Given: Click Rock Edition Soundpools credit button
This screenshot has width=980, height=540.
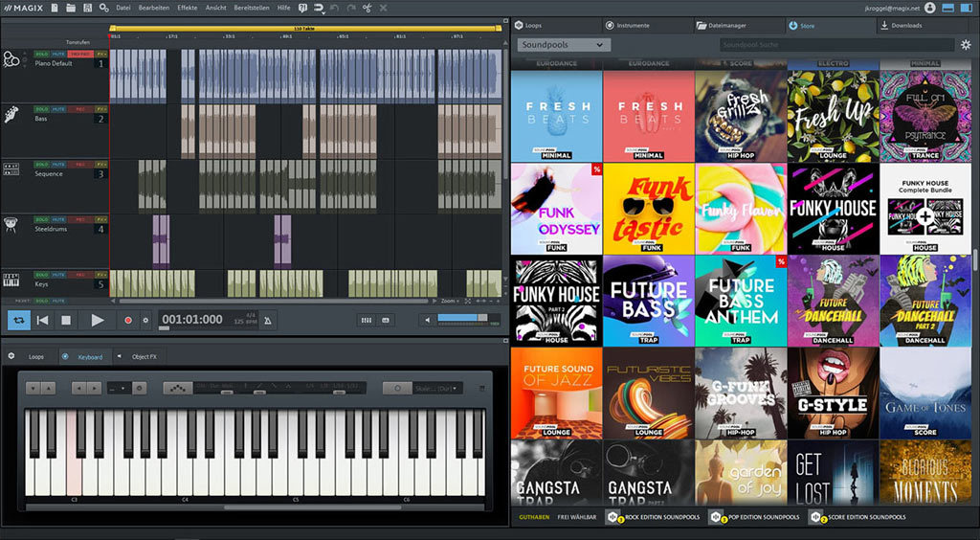Looking at the screenshot, I should click(655, 517).
